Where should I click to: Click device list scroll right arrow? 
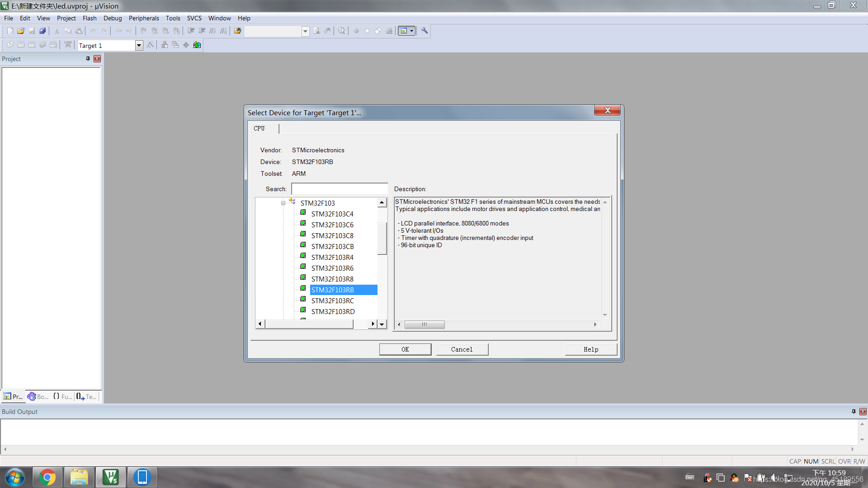pyautogui.click(x=373, y=324)
